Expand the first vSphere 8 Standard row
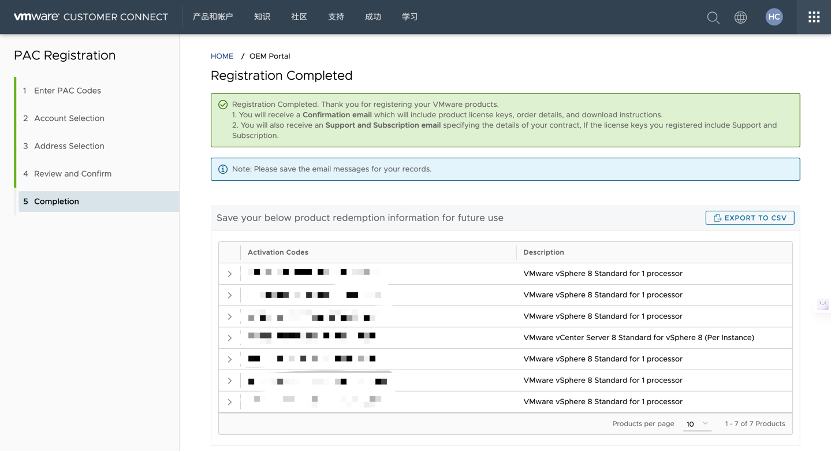This screenshot has height=452, width=832. (x=229, y=274)
